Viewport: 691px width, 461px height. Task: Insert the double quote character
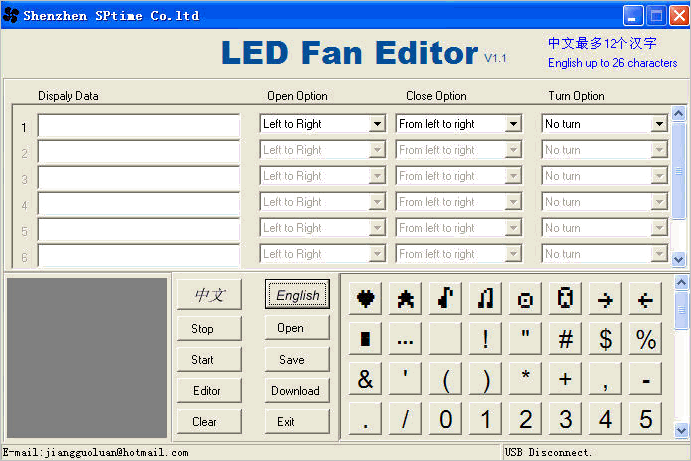pos(525,338)
